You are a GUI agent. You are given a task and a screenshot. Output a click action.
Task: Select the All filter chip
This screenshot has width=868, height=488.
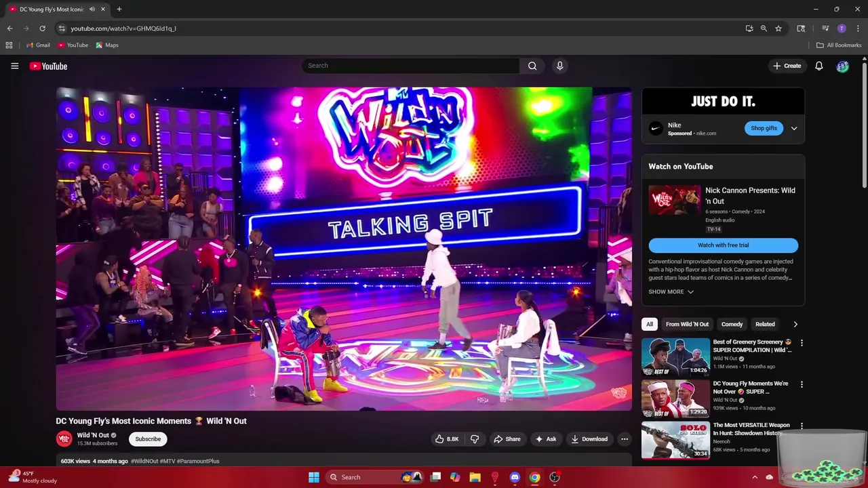[x=650, y=324]
